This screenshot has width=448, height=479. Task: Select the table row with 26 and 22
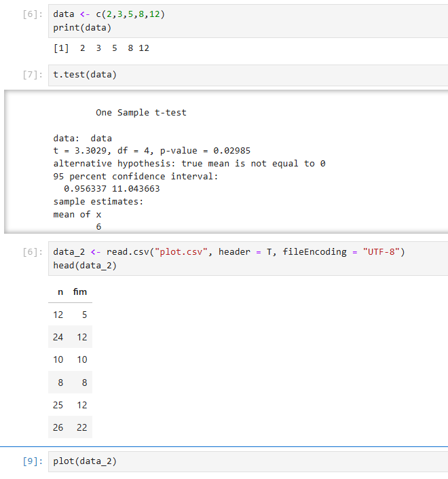pyautogui.click(x=70, y=427)
